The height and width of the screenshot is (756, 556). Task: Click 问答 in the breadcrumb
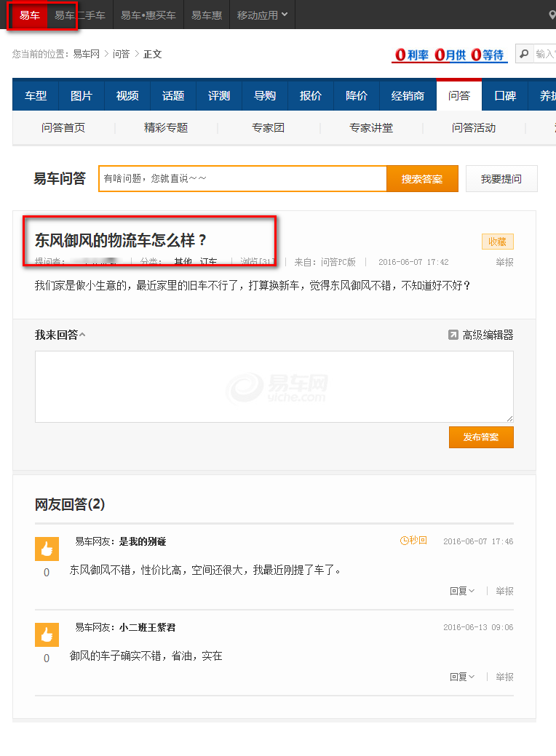pos(121,54)
